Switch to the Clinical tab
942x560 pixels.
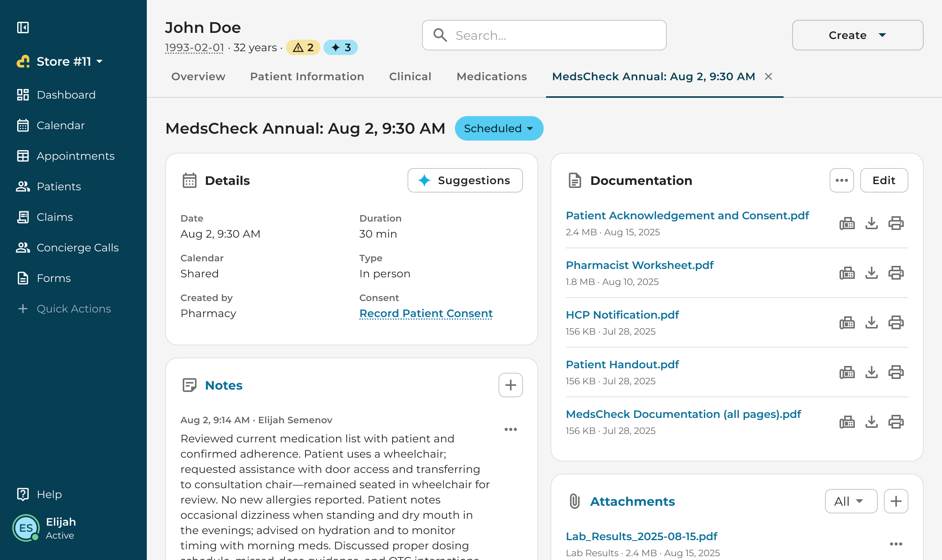click(x=410, y=76)
